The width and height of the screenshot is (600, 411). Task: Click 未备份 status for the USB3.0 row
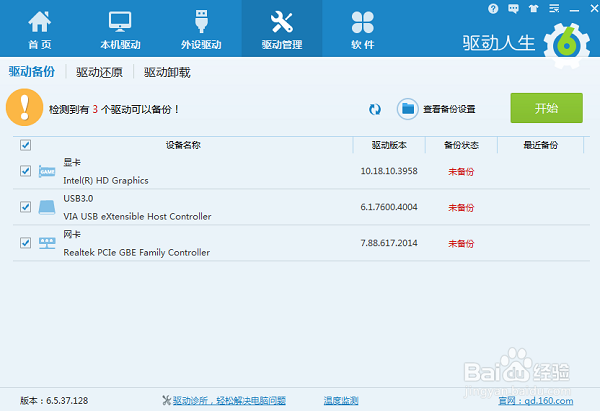461,208
